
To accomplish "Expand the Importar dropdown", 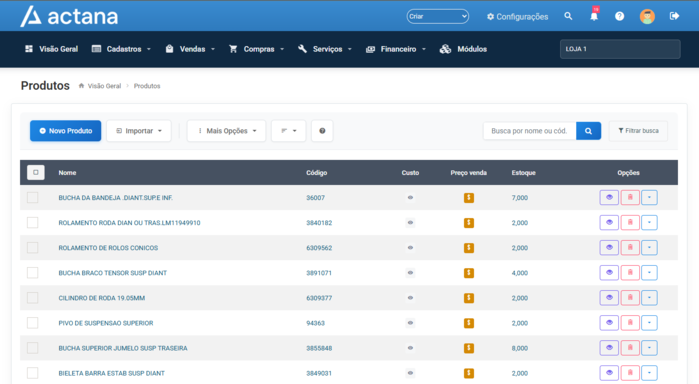I will pyautogui.click(x=139, y=131).
